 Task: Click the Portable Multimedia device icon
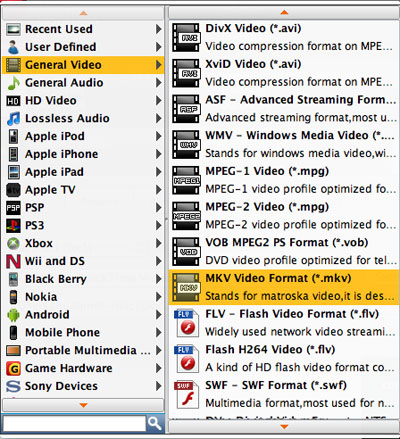(x=13, y=350)
